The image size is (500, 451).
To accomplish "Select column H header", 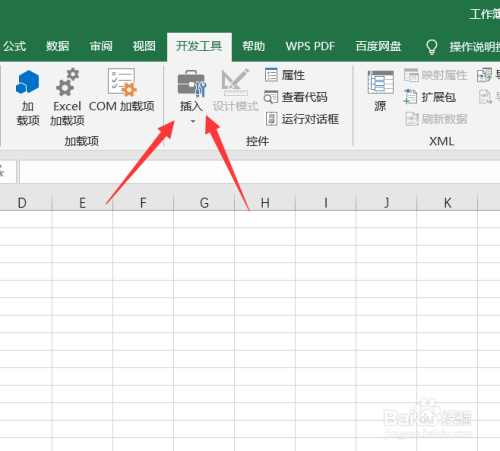I will click(265, 203).
